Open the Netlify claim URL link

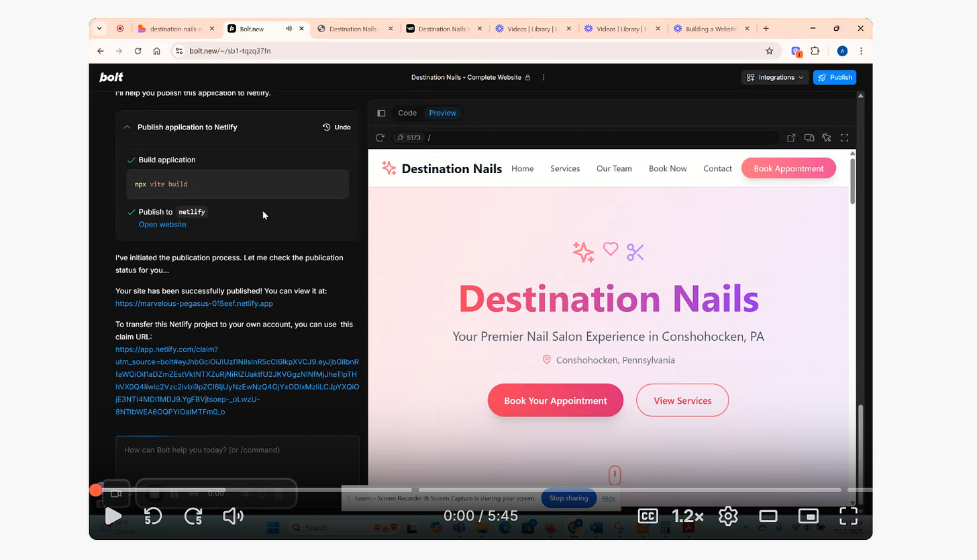pyautogui.click(x=237, y=380)
